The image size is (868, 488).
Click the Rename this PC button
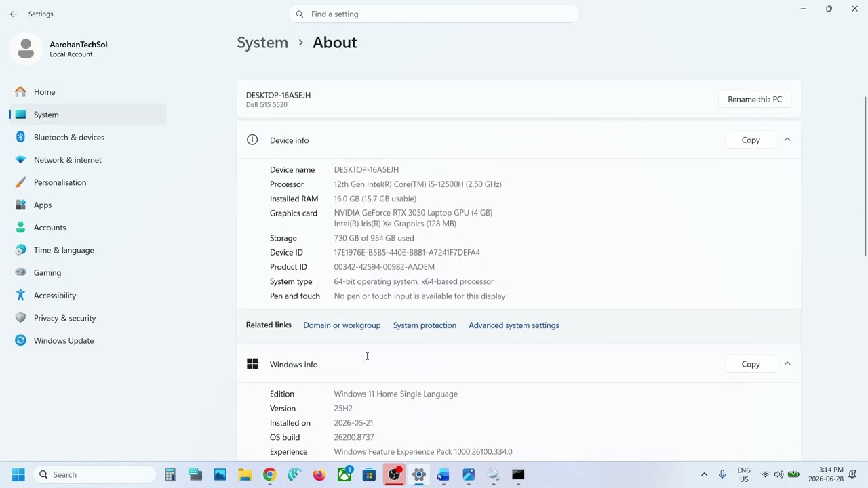(755, 99)
